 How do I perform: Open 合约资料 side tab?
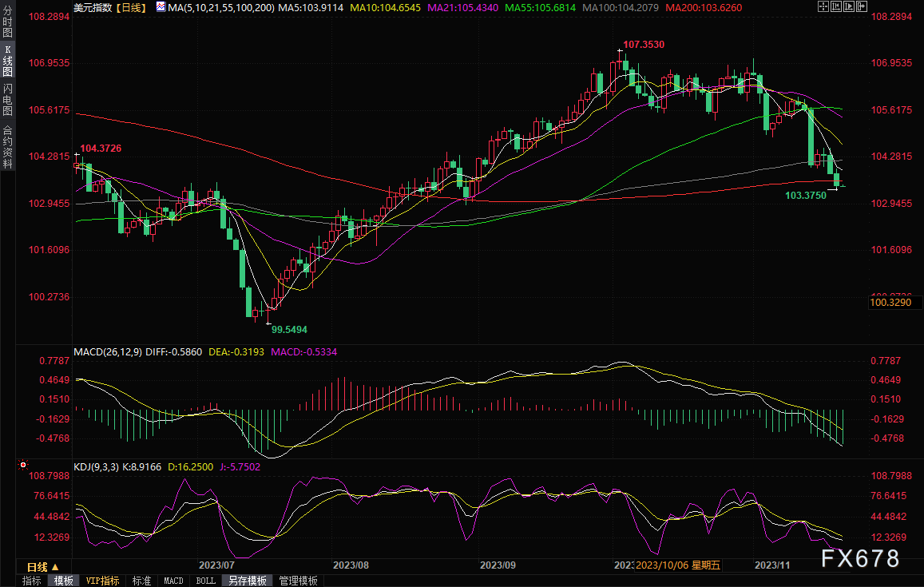pyautogui.click(x=8, y=147)
